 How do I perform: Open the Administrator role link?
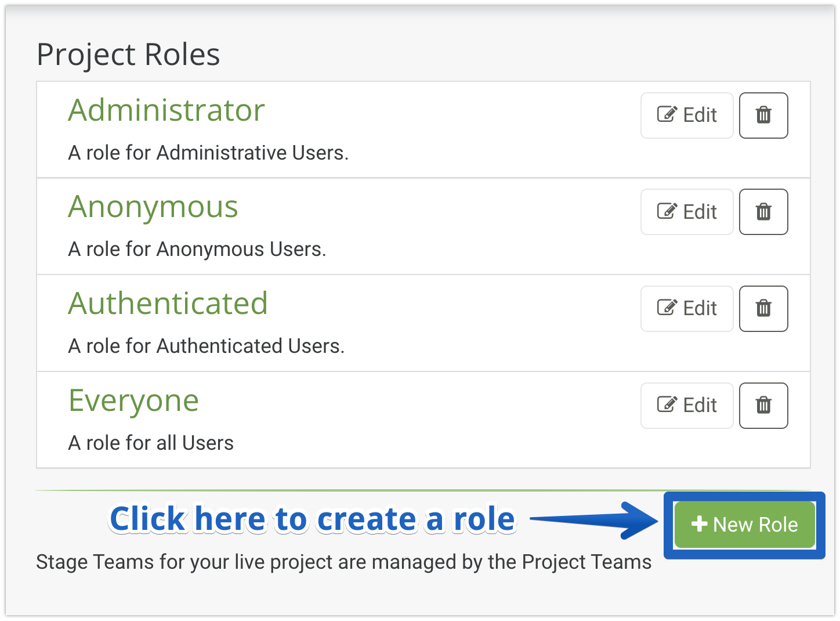166,110
